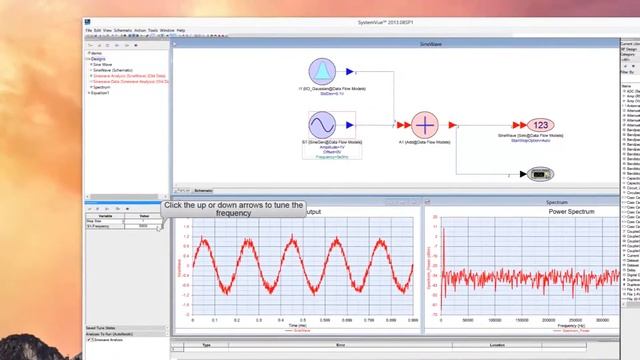Open the Schematic menu

pyautogui.click(x=123, y=30)
